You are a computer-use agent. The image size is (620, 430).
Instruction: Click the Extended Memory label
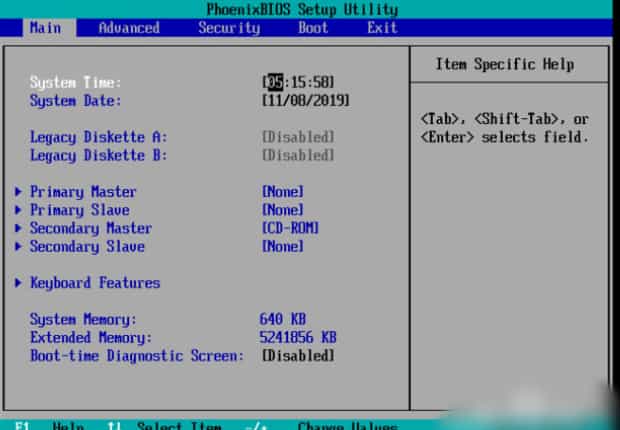pos(91,337)
